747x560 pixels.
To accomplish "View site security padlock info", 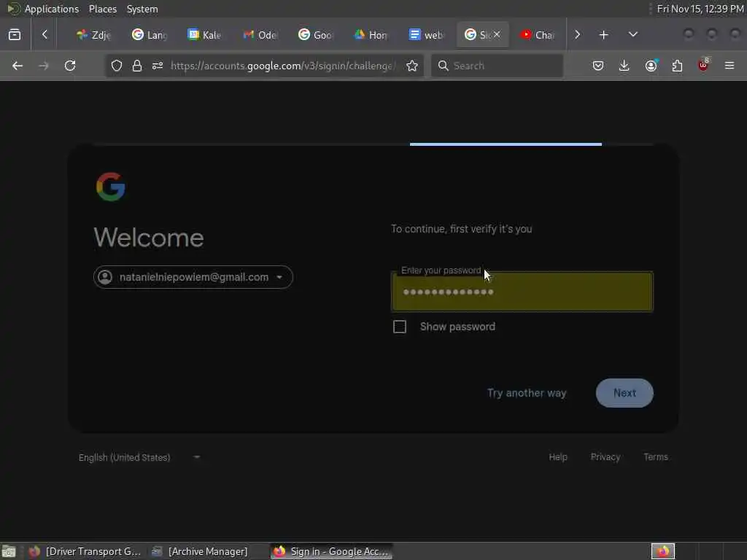I will (x=137, y=66).
